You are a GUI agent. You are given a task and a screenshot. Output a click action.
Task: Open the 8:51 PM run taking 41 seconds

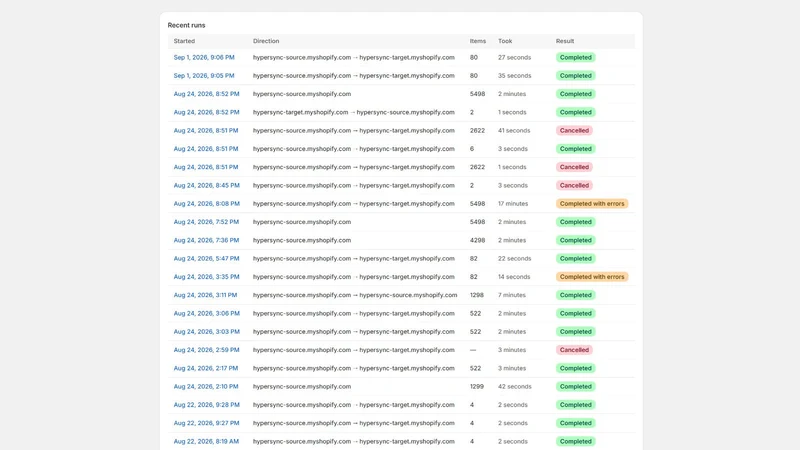click(206, 131)
